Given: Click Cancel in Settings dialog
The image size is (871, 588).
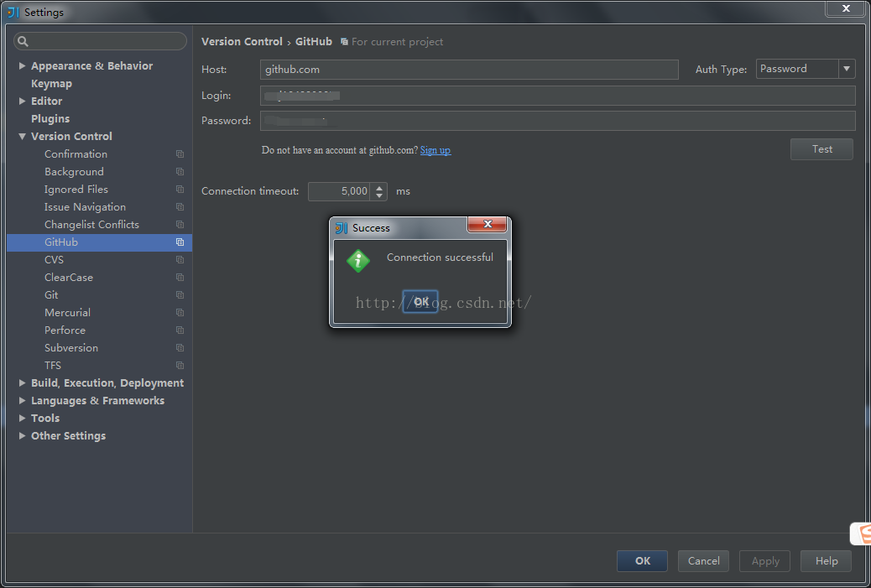Looking at the screenshot, I should pos(703,561).
